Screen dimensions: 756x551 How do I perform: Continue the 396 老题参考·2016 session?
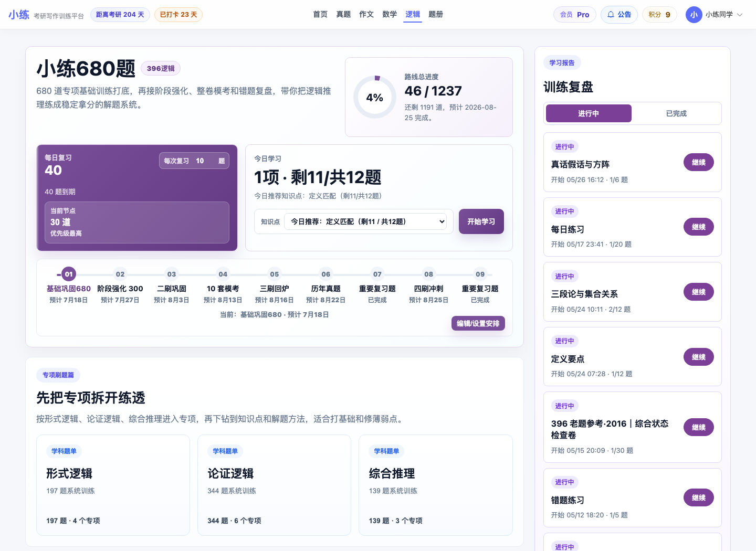[699, 427]
